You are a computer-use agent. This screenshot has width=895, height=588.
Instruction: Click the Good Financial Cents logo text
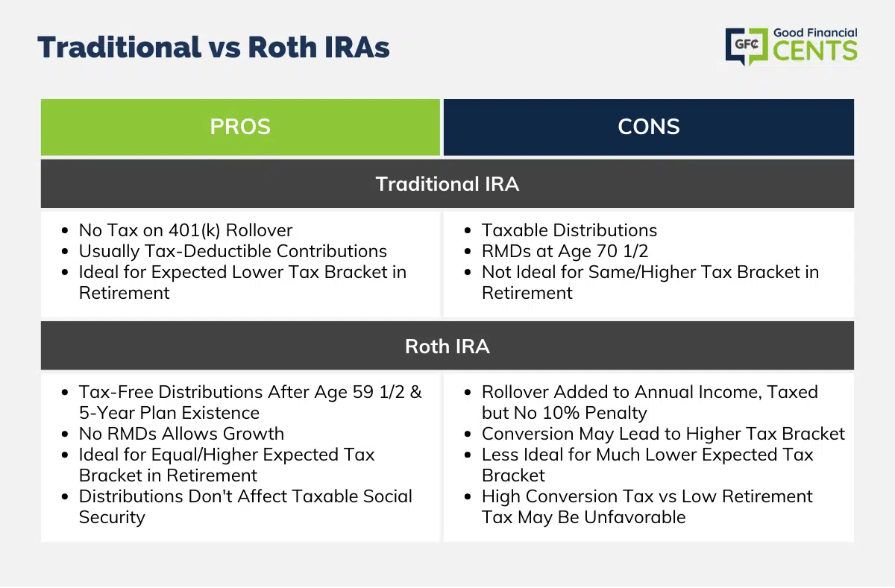click(x=815, y=45)
